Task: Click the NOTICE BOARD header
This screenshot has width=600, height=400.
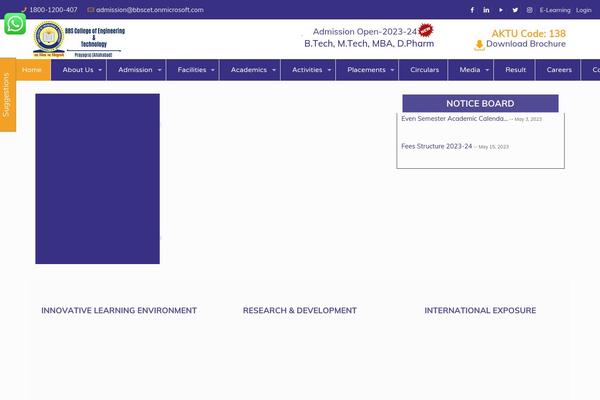Action: click(480, 103)
